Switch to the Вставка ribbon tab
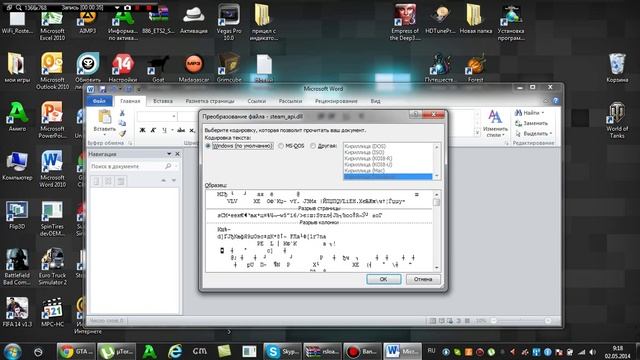This screenshot has height=360, width=640. 163,101
